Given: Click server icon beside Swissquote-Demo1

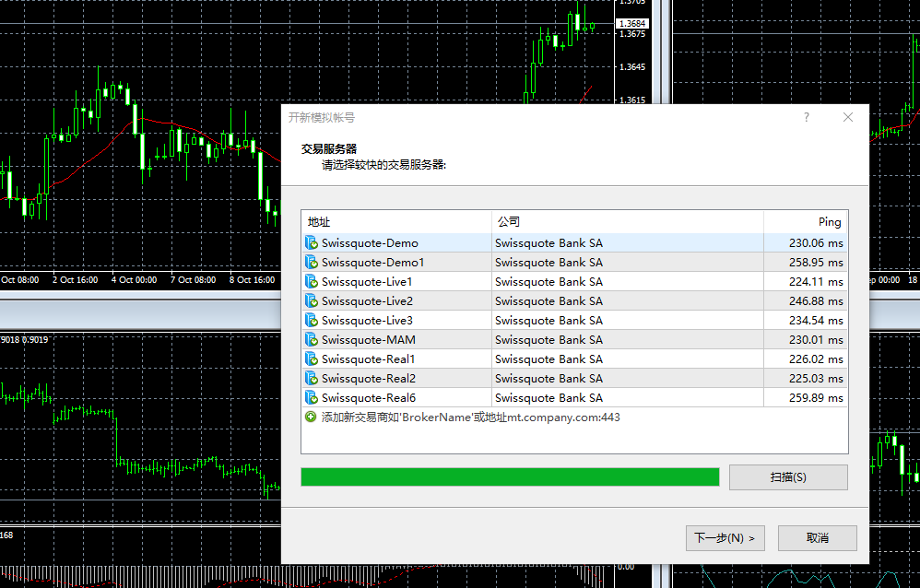Looking at the screenshot, I should tap(311, 263).
